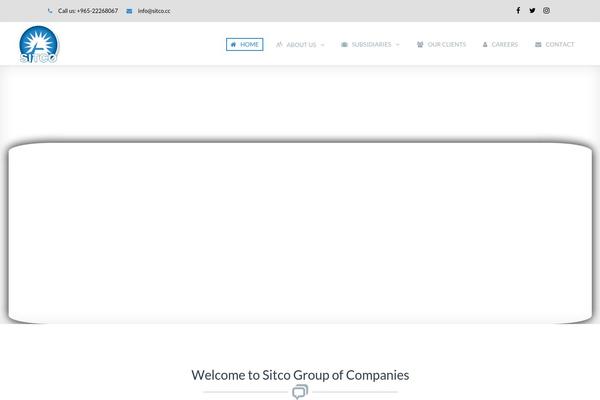Click the phone icon beside Call us
The height and width of the screenshot is (400, 600).
pos(50,11)
